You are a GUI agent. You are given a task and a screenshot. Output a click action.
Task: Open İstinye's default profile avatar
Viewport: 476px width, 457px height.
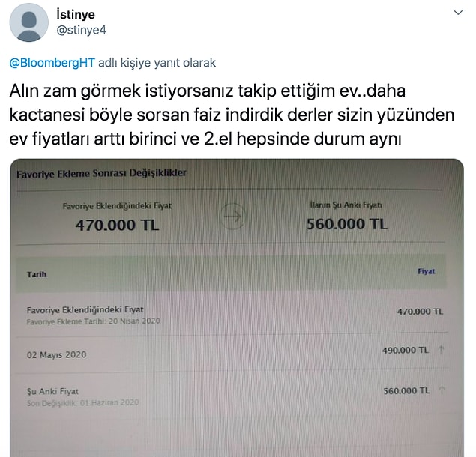28,22
